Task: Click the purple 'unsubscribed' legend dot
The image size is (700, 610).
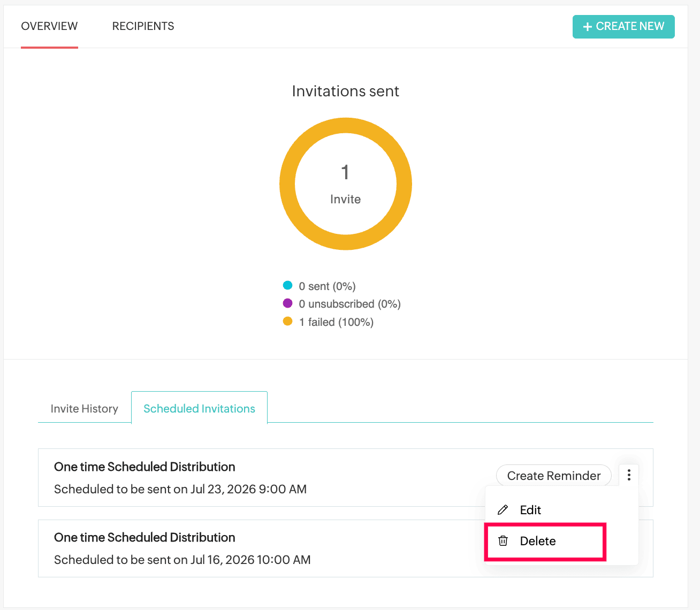Action: (287, 303)
